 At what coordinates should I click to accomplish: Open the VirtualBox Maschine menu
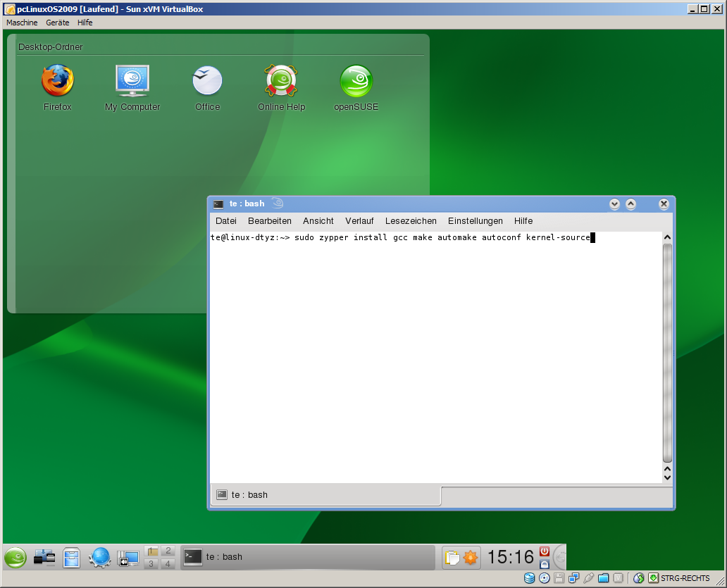point(22,23)
